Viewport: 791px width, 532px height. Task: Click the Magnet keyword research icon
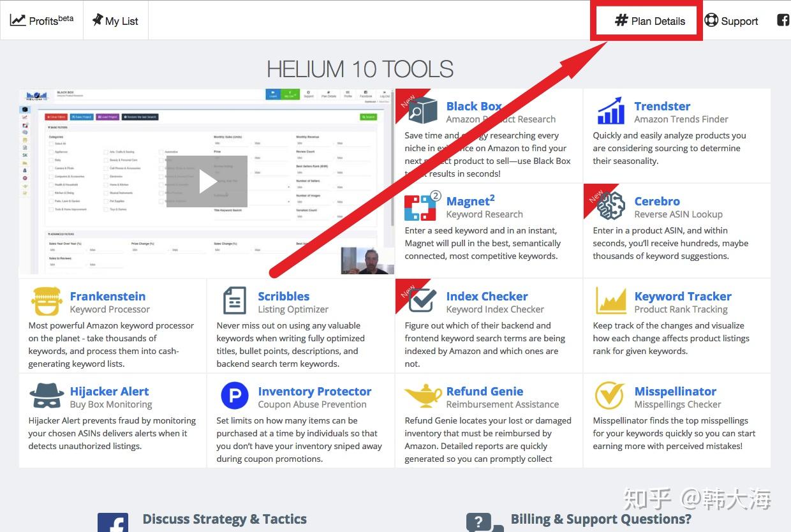421,207
